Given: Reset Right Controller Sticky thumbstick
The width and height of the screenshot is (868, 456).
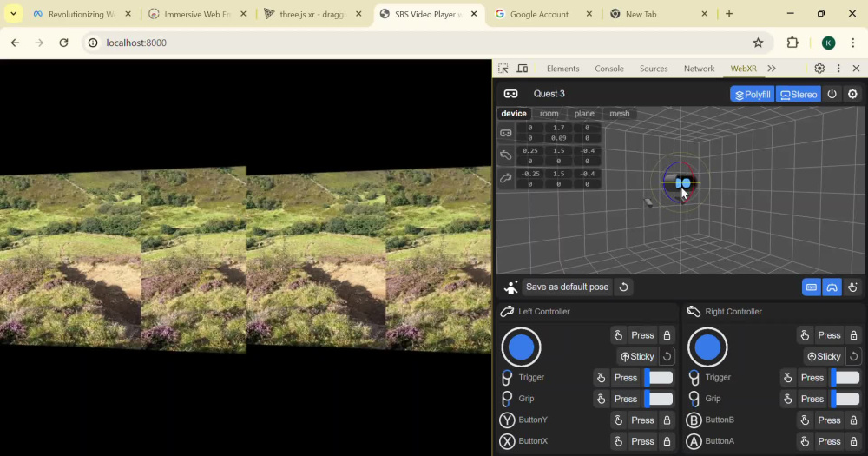Looking at the screenshot, I should (x=853, y=357).
